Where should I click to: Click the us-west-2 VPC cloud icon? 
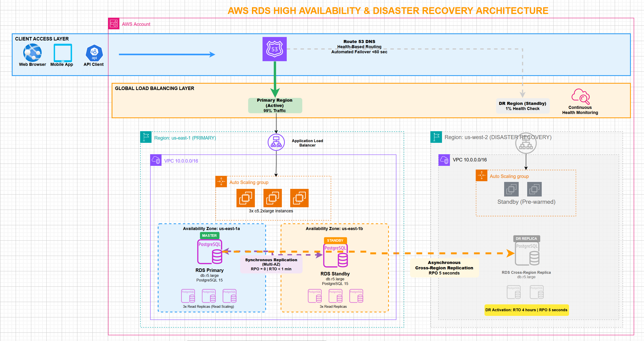(444, 160)
